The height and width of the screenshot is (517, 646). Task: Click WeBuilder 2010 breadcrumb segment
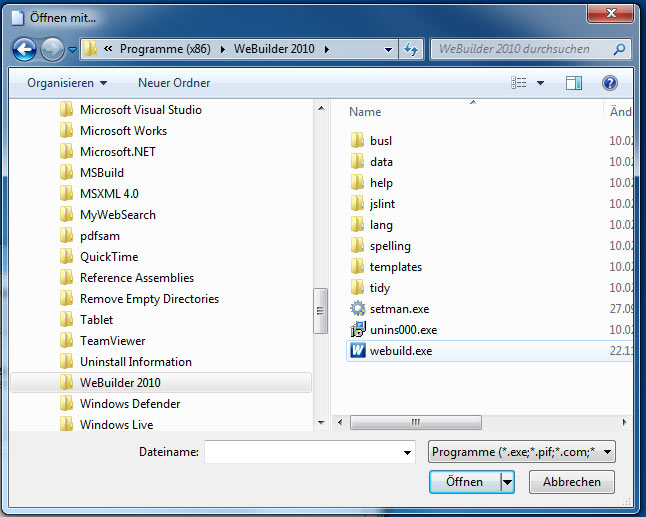[274, 49]
